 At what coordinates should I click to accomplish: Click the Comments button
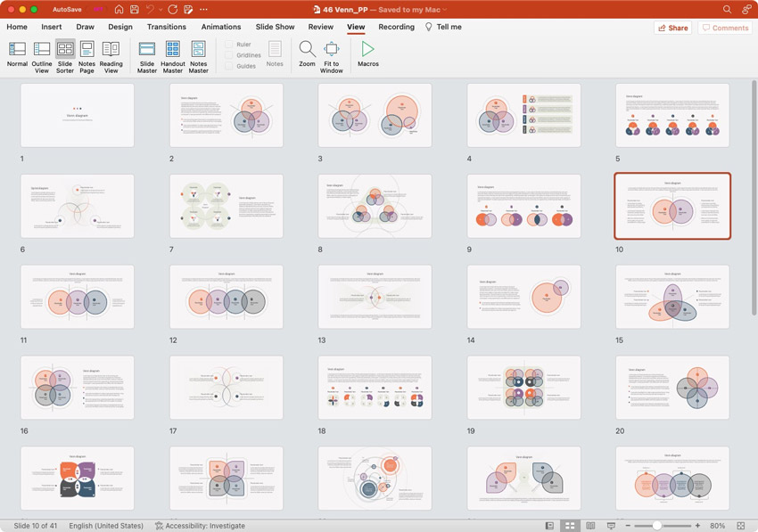pyautogui.click(x=725, y=27)
